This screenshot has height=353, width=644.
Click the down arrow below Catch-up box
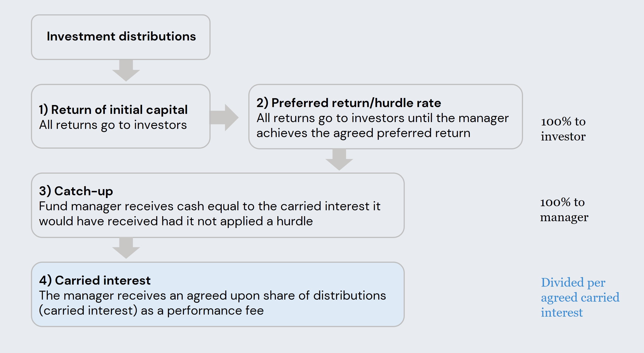click(x=126, y=248)
